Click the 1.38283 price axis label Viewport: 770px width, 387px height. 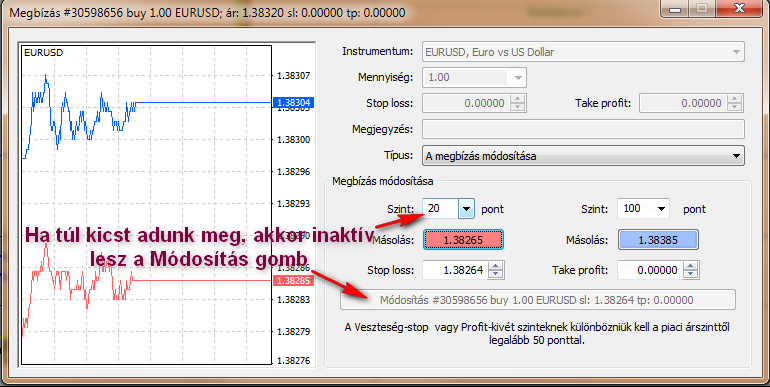click(293, 300)
